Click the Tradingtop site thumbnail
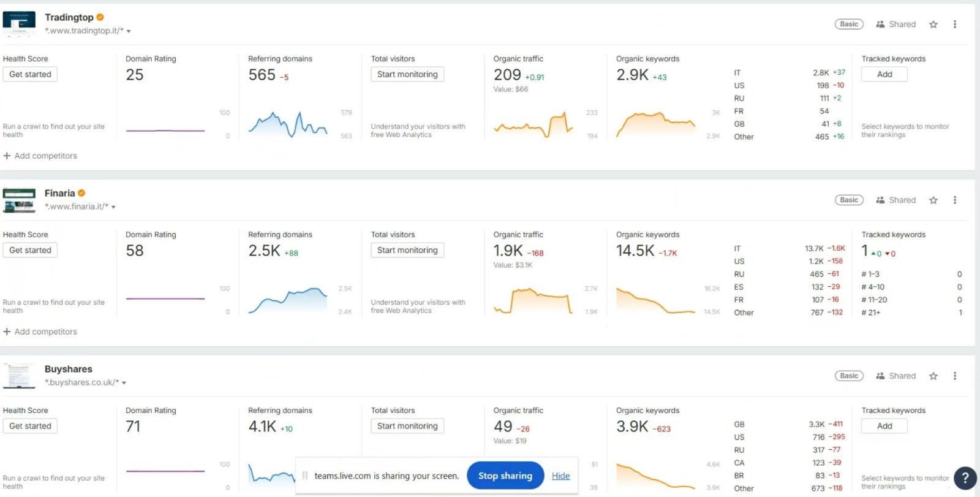The image size is (980, 497). [19, 24]
